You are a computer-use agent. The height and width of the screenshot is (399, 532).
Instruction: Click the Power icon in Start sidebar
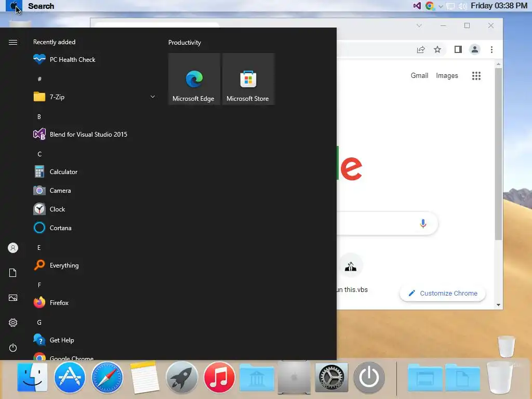pos(13,348)
